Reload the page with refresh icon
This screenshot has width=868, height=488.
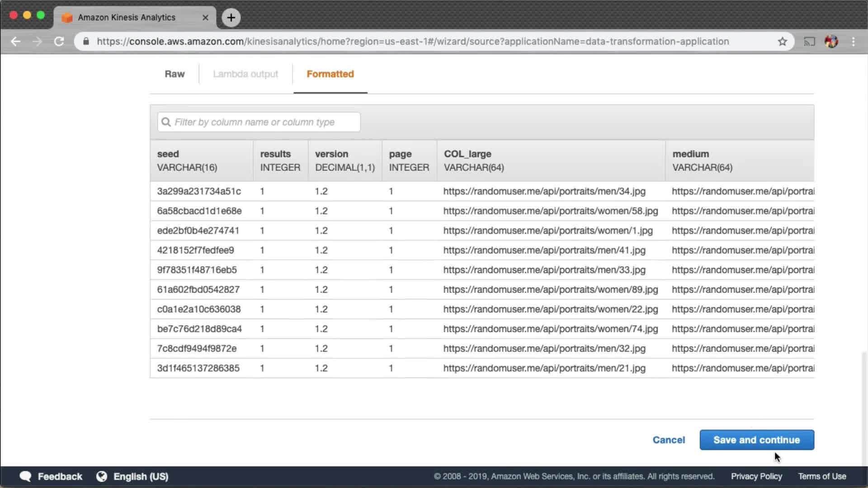[x=59, y=42]
